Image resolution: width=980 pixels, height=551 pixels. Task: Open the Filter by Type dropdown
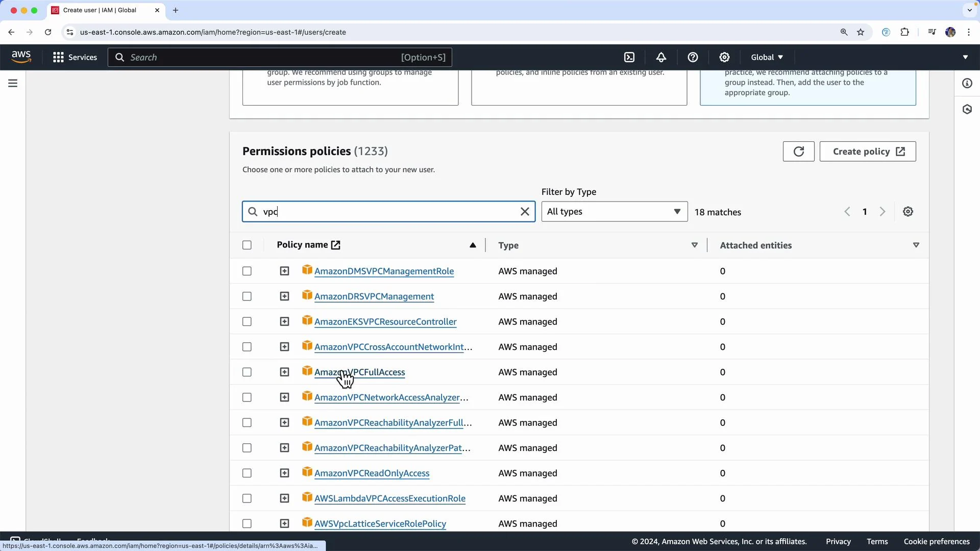[x=615, y=212]
